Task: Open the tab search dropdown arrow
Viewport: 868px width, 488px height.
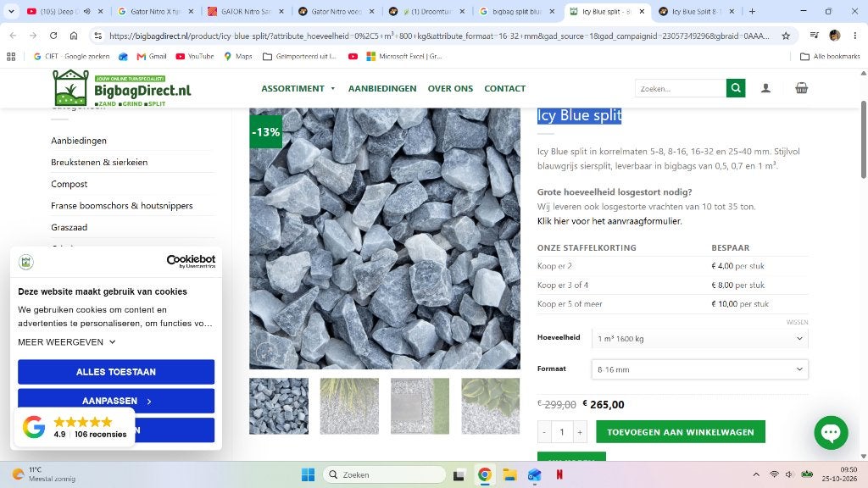Action: click(x=11, y=11)
